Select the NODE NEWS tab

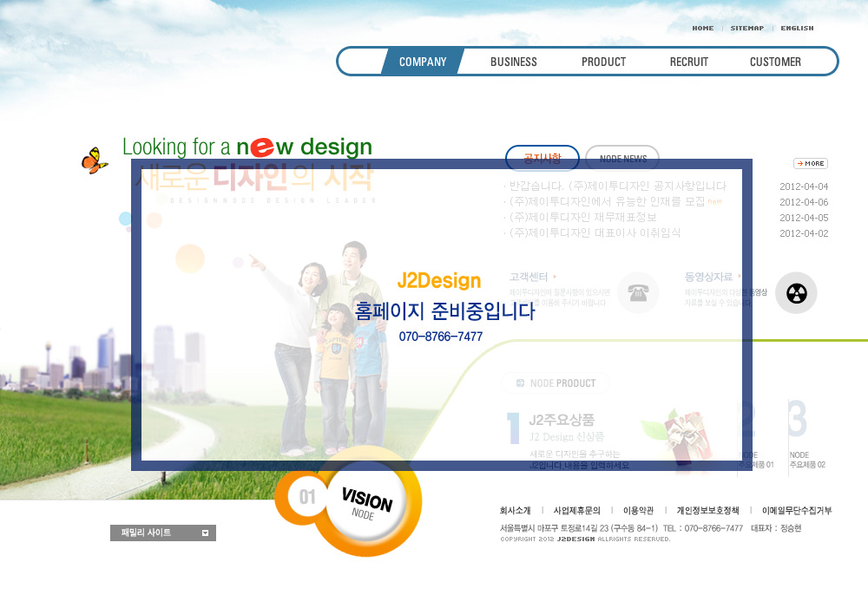[x=622, y=159]
